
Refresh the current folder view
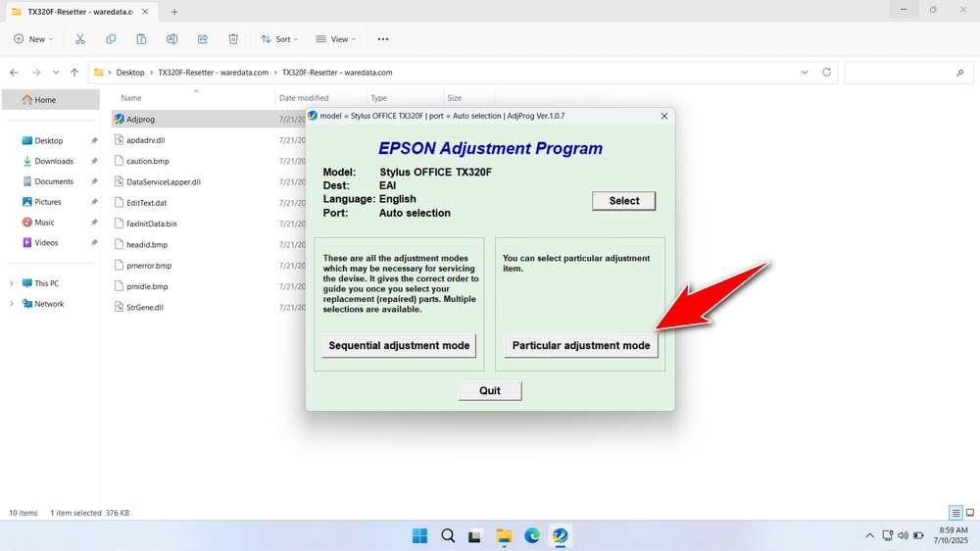pyautogui.click(x=826, y=72)
